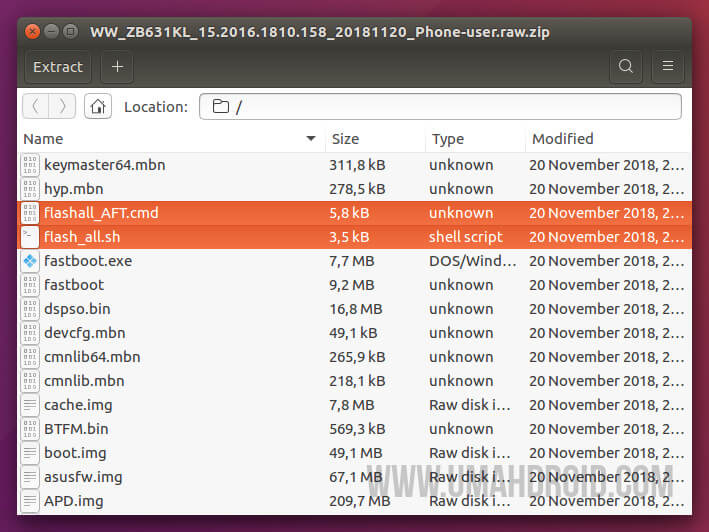The width and height of the screenshot is (709, 532).
Task: Select the cache.img file name
Action: [x=78, y=405]
